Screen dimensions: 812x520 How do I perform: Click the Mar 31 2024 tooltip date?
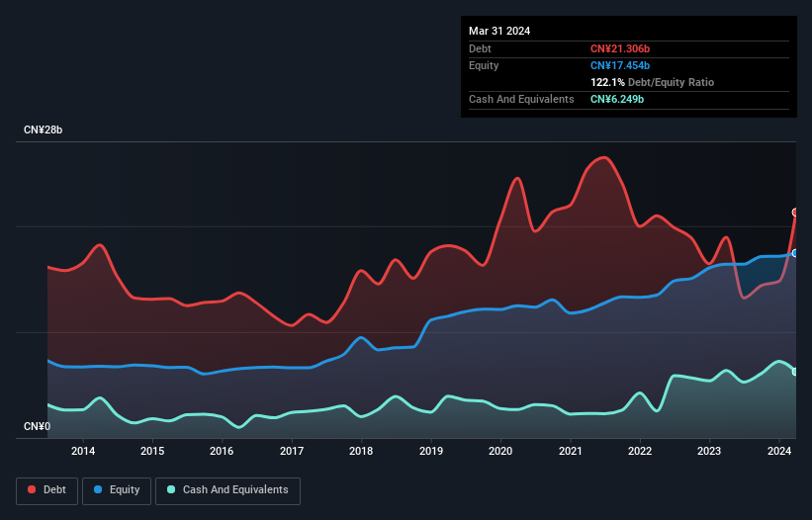499,31
